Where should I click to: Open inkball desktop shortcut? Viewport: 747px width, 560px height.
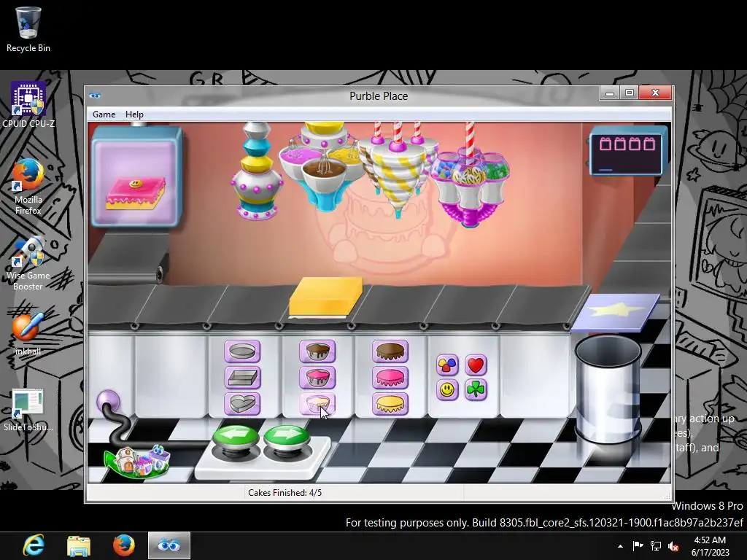(28, 333)
